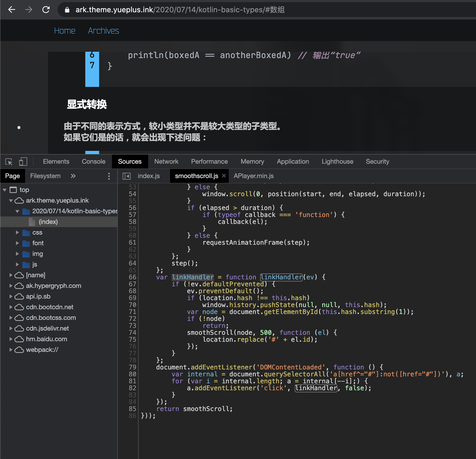Image resolution: width=476 pixels, height=459 pixels.
Task: Expand the hm.baidu.com node
Action: [x=11, y=339]
